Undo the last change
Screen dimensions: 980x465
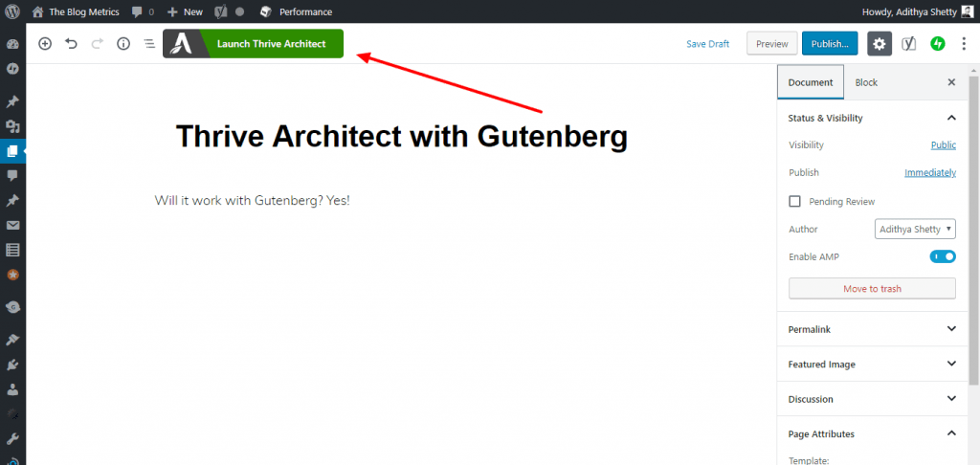point(71,44)
